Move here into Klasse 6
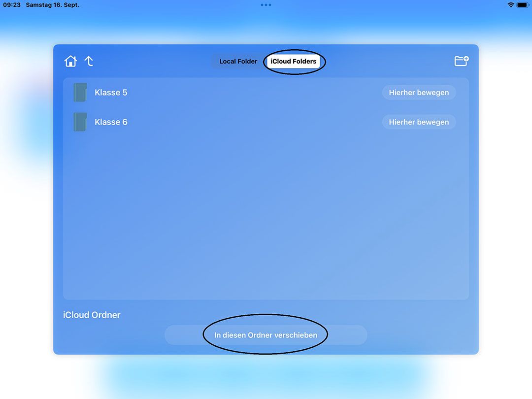The width and height of the screenshot is (532, 399). pyautogui.click(x=419, y=122)
